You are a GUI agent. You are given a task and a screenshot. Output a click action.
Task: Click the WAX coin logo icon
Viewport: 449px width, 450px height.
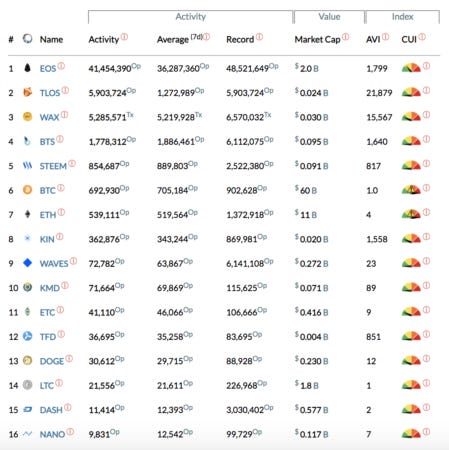pos(27,117)
